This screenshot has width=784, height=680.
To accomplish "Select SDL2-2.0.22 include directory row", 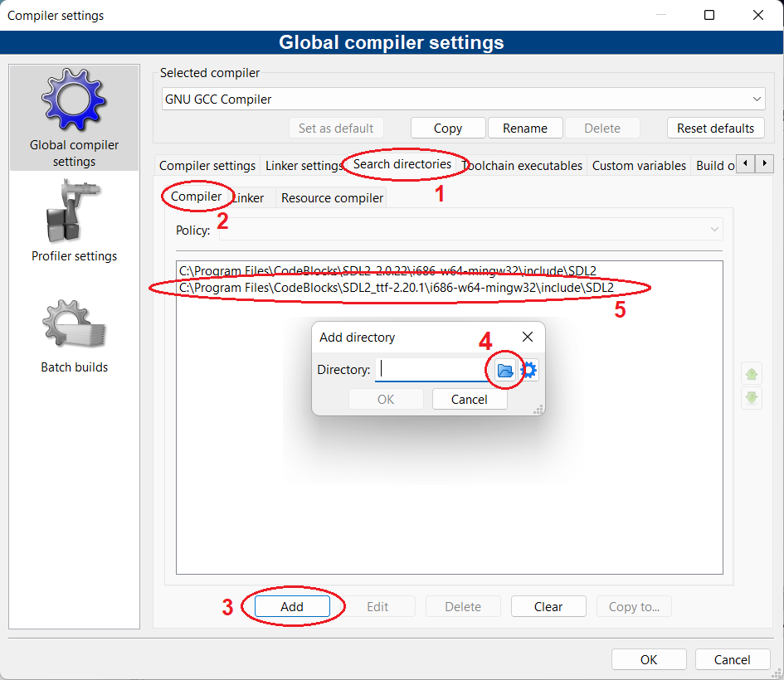I will (449, 271).
